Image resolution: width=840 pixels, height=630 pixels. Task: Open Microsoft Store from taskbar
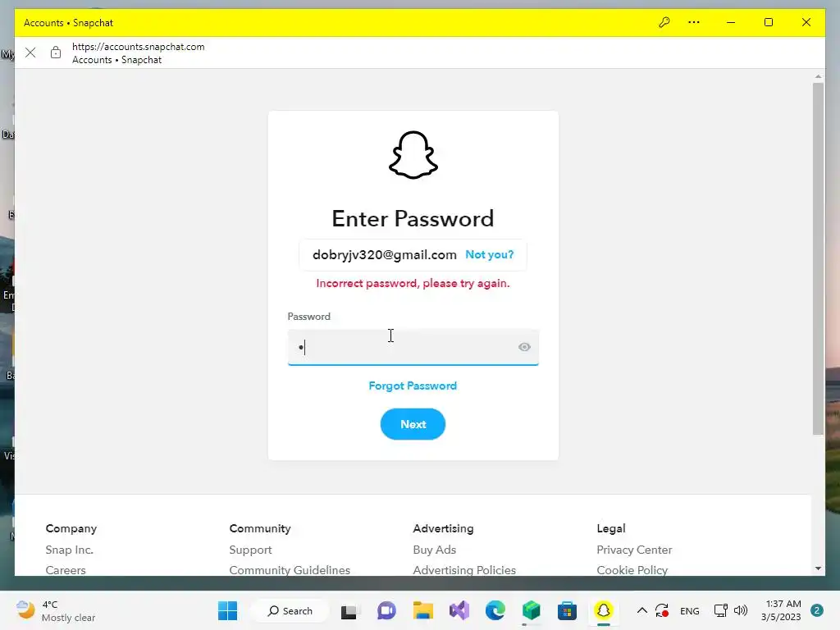pyautogui.click(x=567, y=610)
